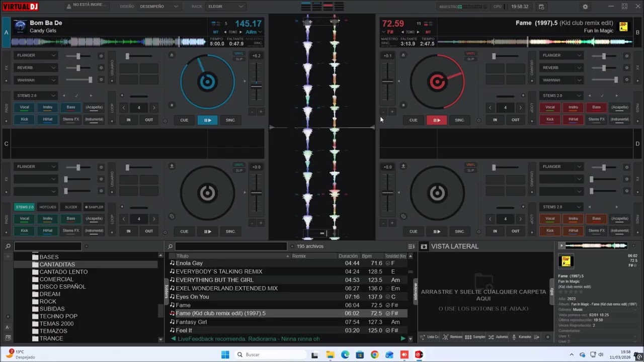Click the Vista Lateral panel icon
This screenshot has width=644, height=362.
pos(424,246)
